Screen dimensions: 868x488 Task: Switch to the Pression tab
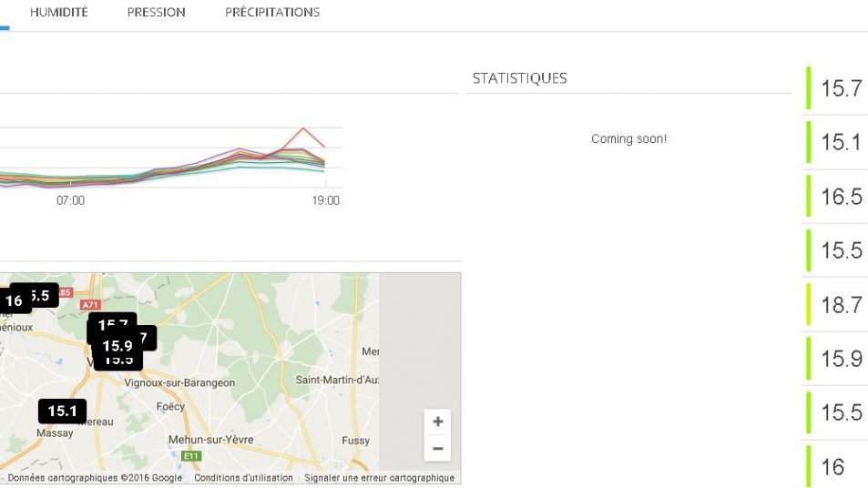tap(156, 13)
